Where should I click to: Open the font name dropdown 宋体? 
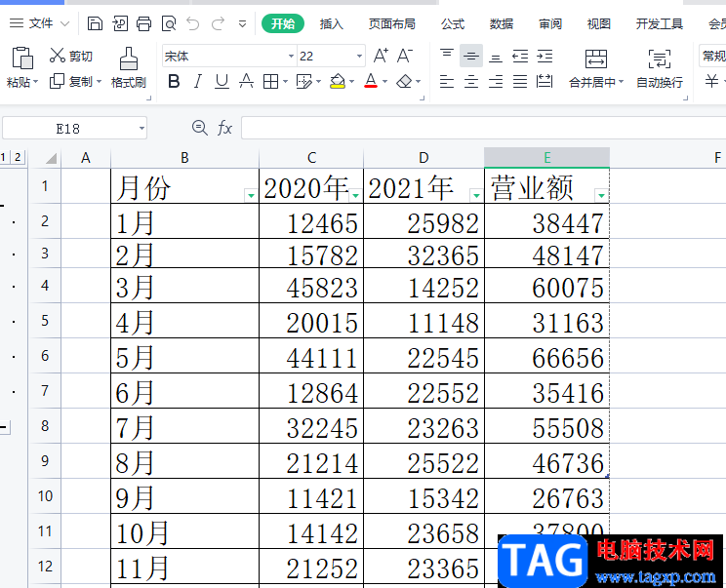coord(291,56)
